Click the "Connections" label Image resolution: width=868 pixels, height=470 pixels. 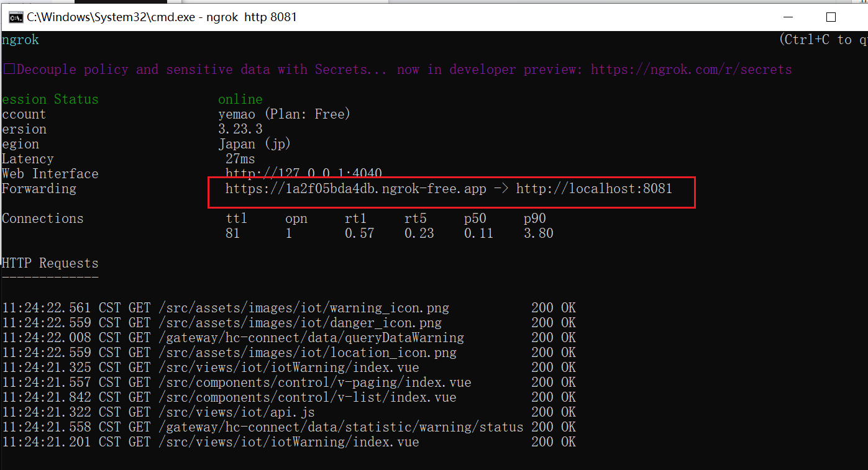point(42,219)
